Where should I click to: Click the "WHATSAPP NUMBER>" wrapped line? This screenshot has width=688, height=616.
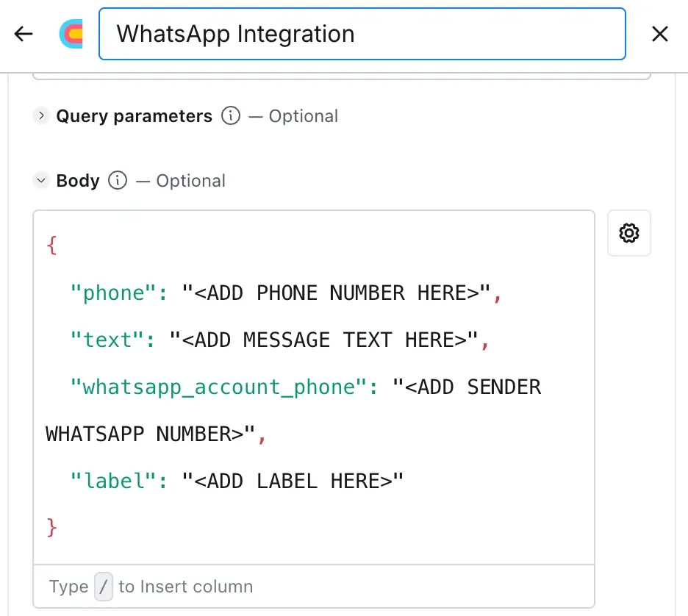click(150, 434)
